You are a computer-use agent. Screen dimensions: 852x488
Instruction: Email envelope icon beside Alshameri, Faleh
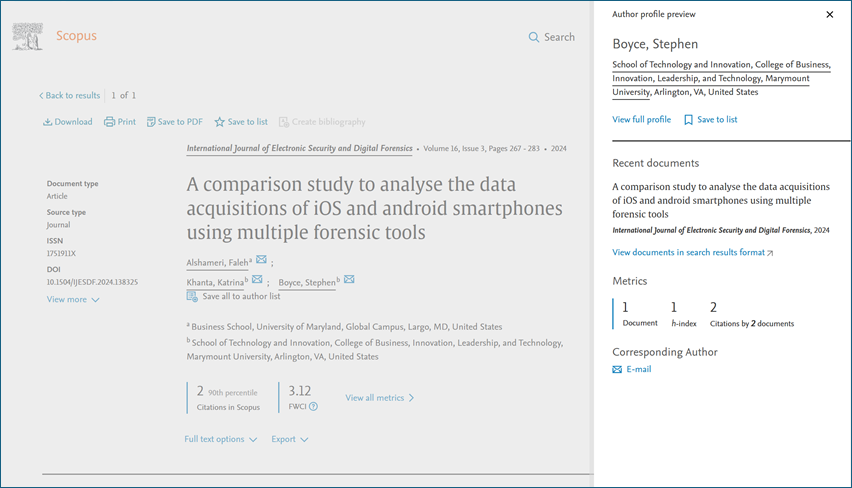point(261,261)
